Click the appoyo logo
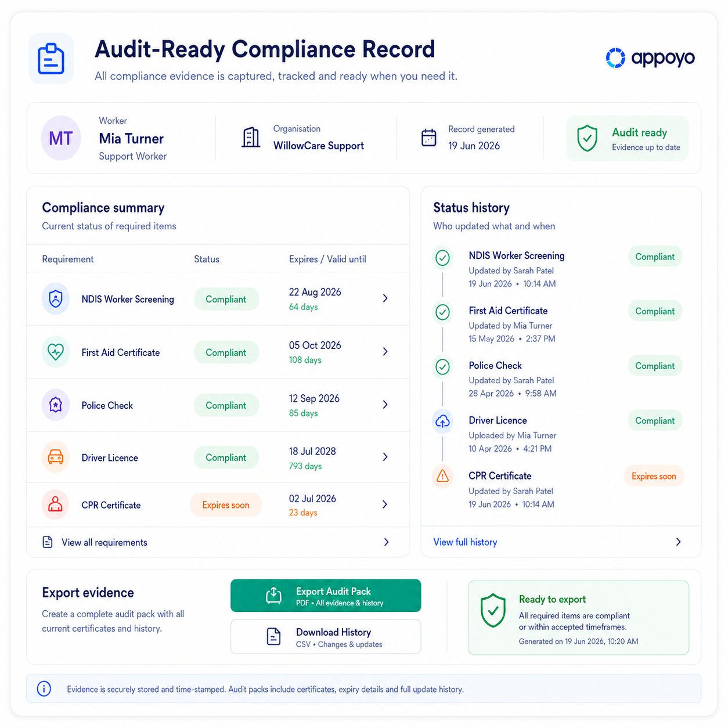Image resolution: width=728 pixels, height=728 pixels. click(650, 57)
